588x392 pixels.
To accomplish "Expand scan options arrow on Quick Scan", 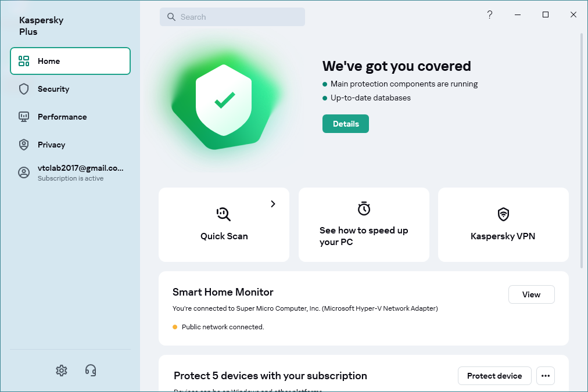I will click(x=273, y=204).
